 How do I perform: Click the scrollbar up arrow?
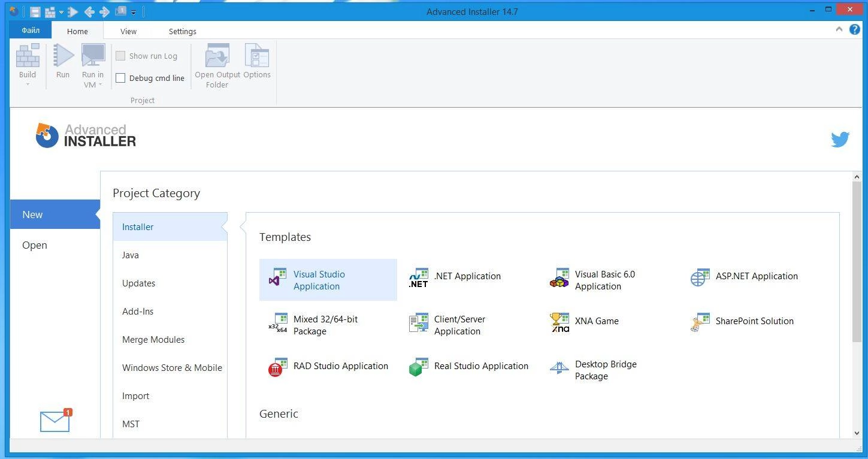tap(857, 176)
